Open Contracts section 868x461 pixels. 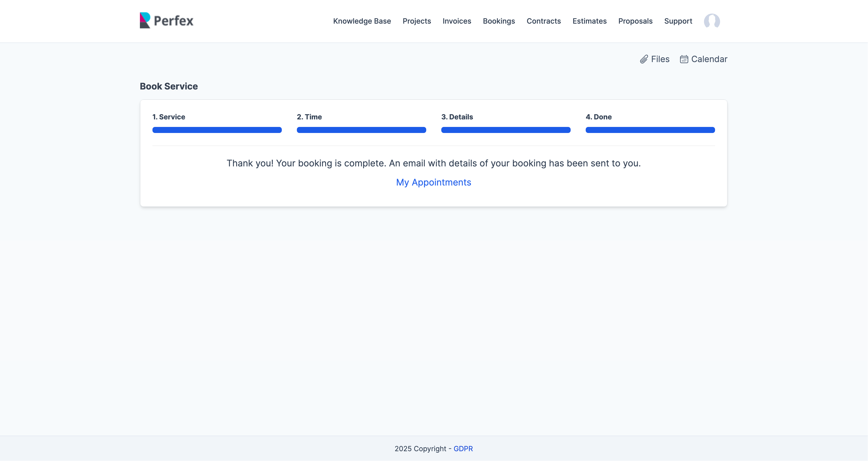[x=544, y=21]
